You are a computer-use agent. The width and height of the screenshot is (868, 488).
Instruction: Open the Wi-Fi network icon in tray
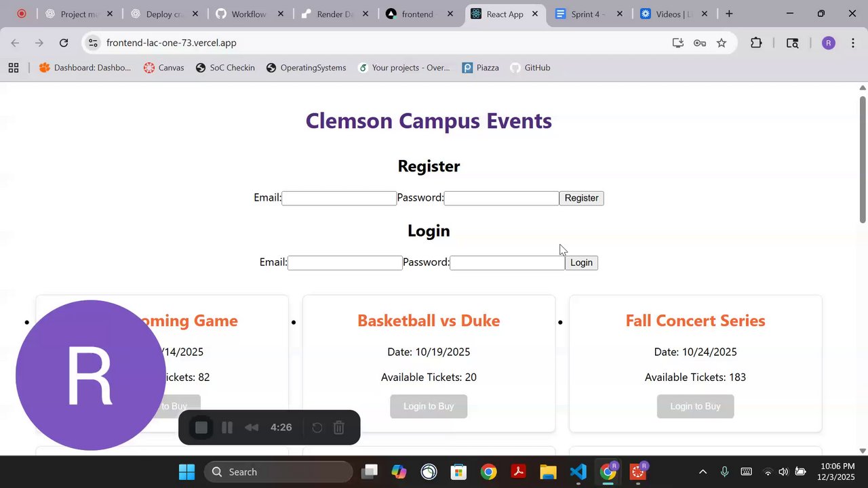pyautogui.click(x=768, y=472)
